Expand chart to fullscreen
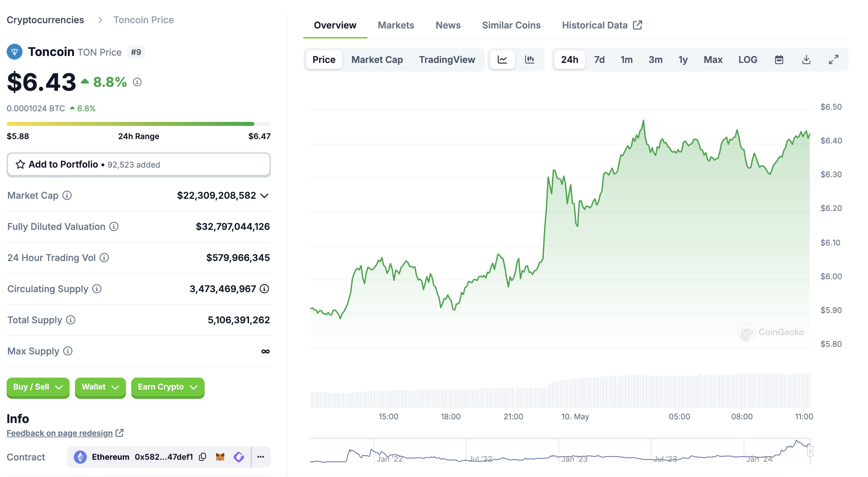868x477 pixels. click(x=833, y=60)
